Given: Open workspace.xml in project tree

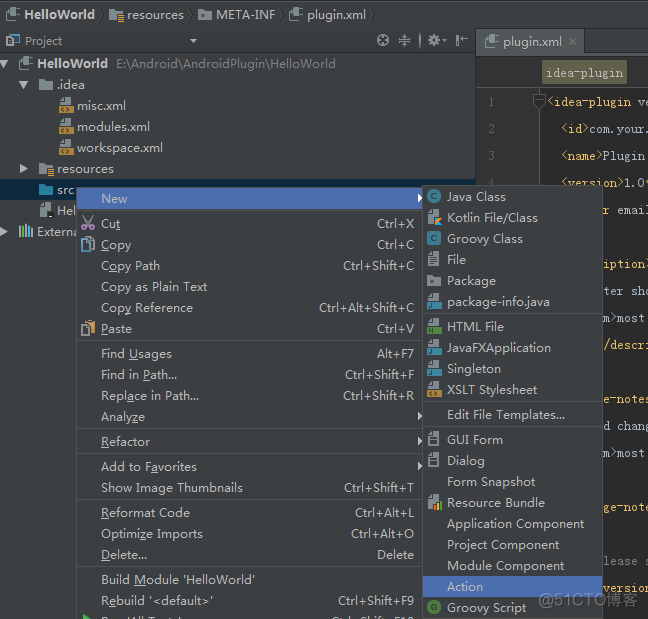Looking at the screenshot, I should point(119,148).
